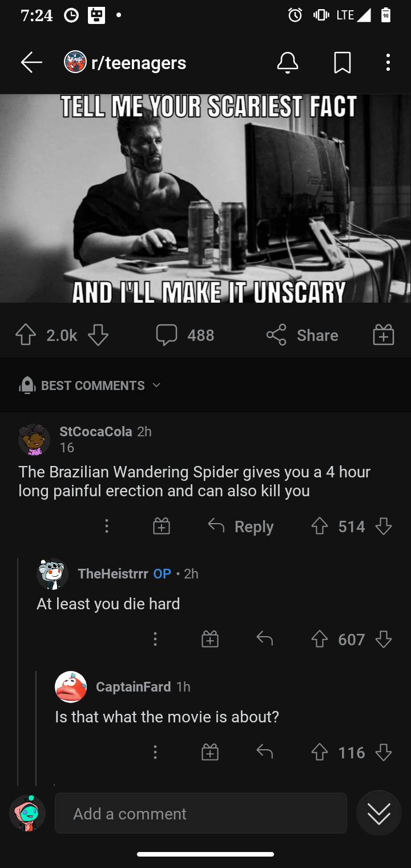Jump down using the double-chevron button
This screenshot has height=868, width=411.
point(378,813)
